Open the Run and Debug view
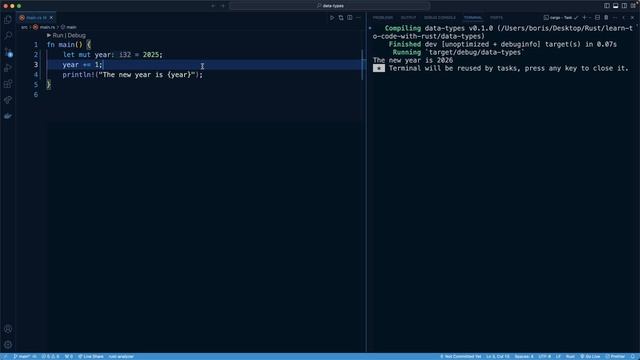This screenshot has height=360, width=640. coord(8,68)
